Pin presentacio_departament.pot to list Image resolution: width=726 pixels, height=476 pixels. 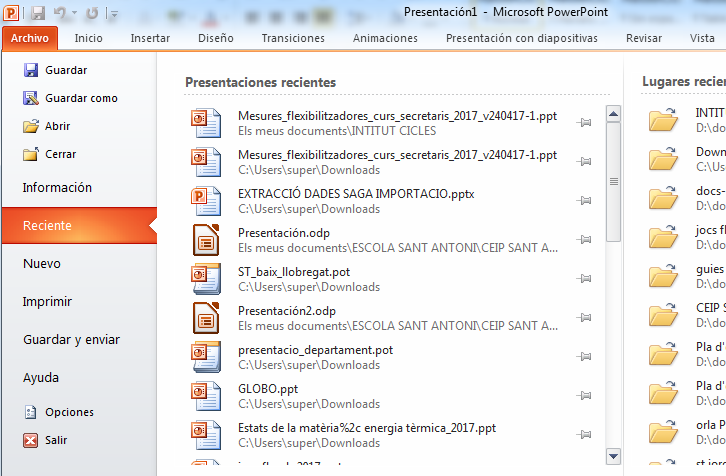(584, 356)
